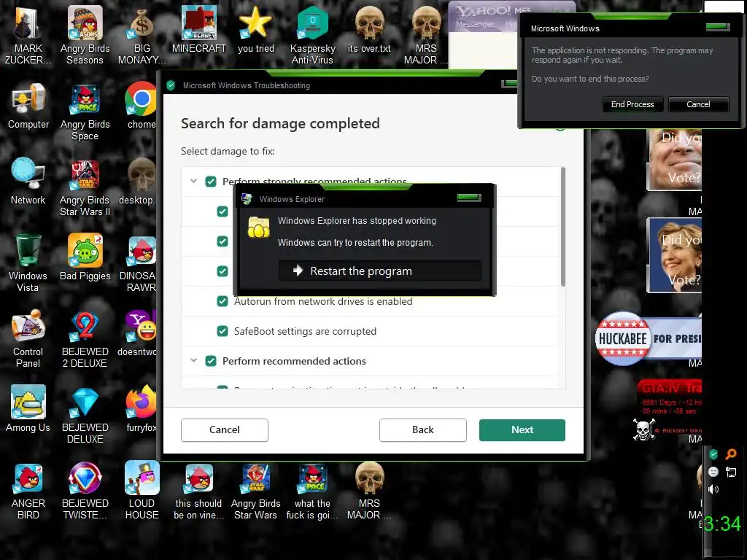The width and height of the screenshot is (747, 560).
Task: Launch Angry Birds Space
Action: coord(85,112)
